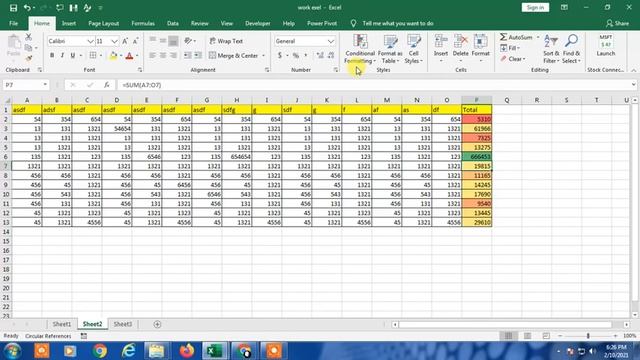640x360 pixels.
Task: Open Format as Table gallery
Action: 390,49
